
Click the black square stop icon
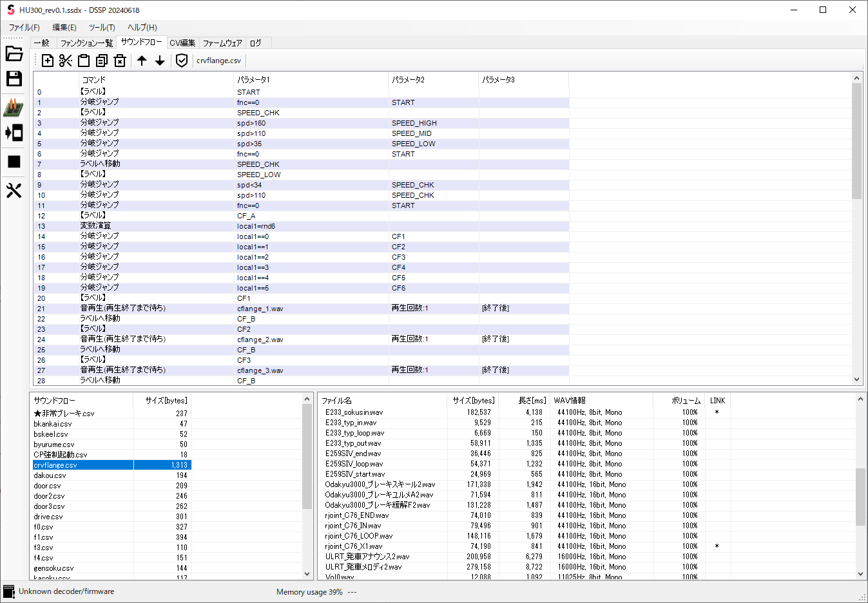[x=14, y=162]
